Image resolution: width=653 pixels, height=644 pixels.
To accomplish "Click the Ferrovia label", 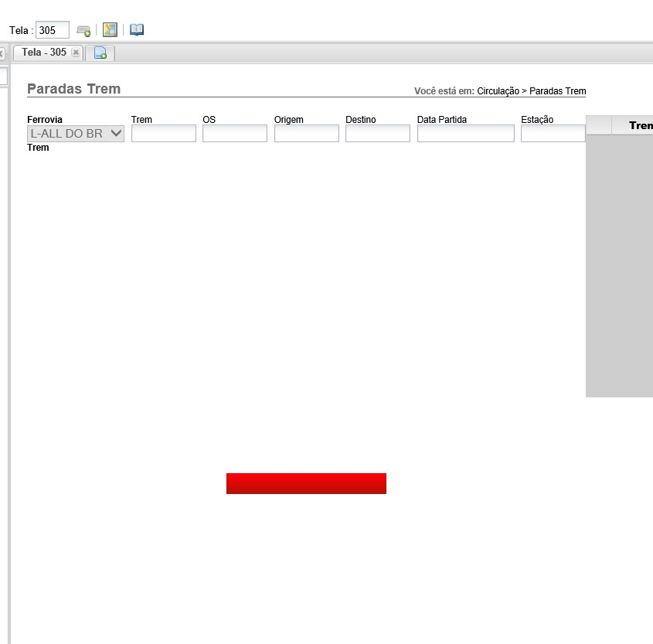I will 45,120.
